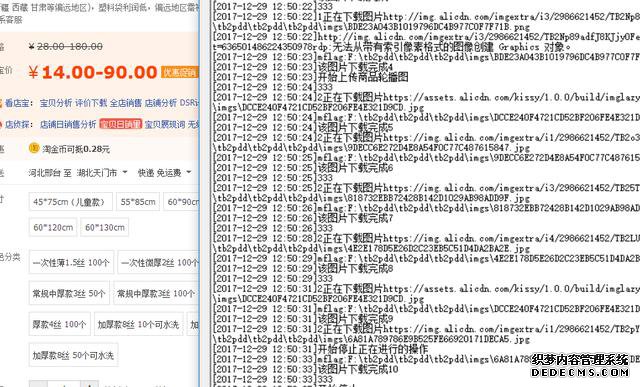Click the 店侦探 logo icon
The width and height of the screenshot is (640, 387).
point(1,124)
